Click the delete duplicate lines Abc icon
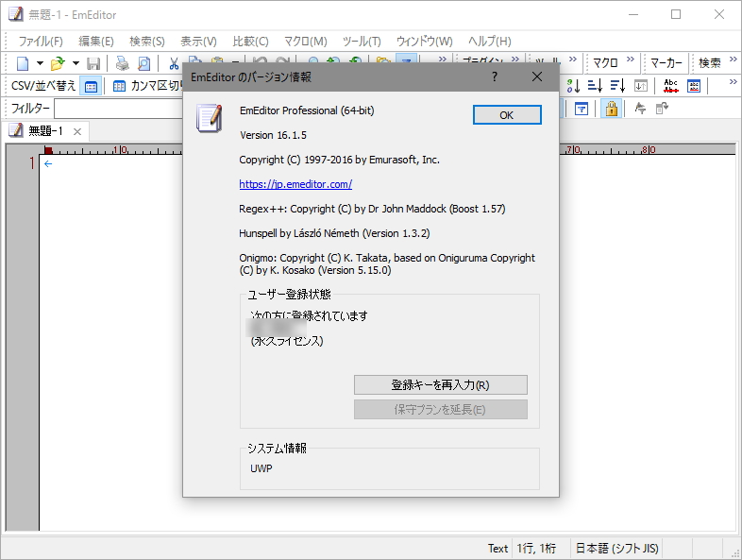 670,86
